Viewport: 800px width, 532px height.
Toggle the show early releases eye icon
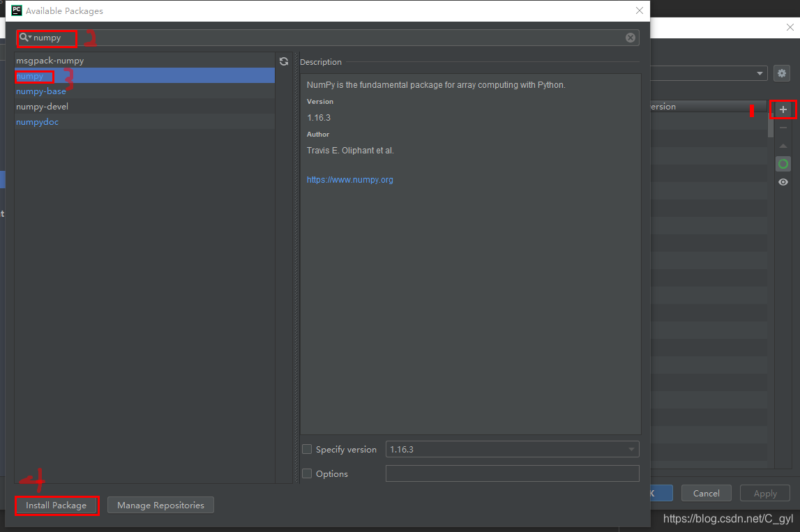pyautogui.click(x=783, y=182)
